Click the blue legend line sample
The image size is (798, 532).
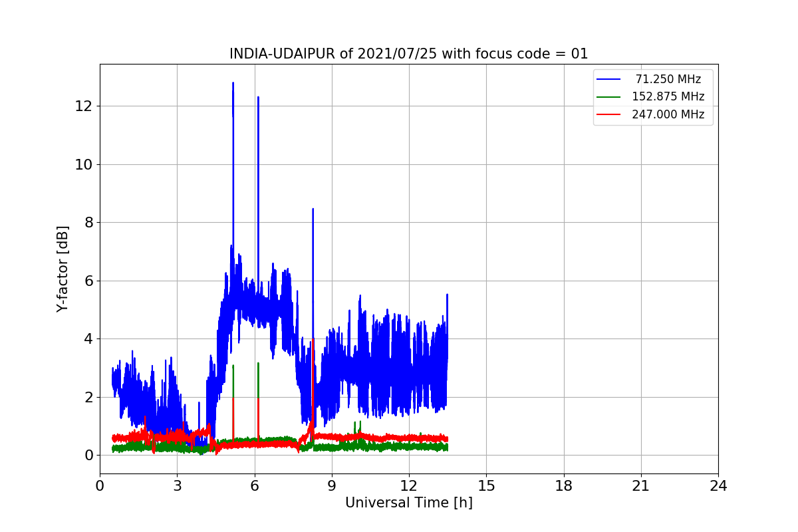coord(608,79)
